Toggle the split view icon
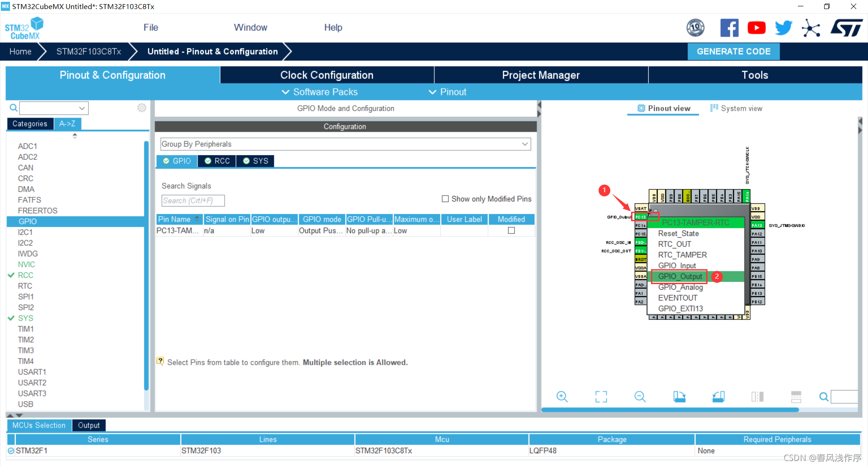This screenshot has height=466, width=868. point(758,397)
